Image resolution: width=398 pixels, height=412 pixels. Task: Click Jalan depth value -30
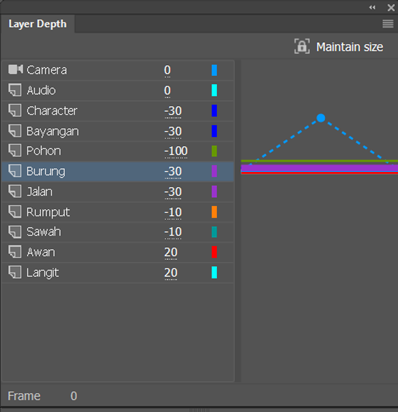click(x=173, y=192)
